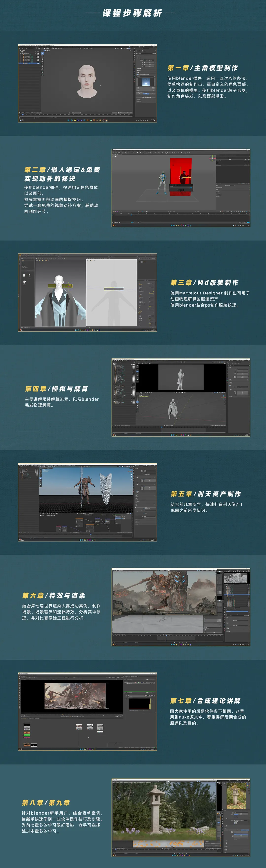Screen dimensions: 266x868
Task: Open the chapter seven Nuke compositing screenshot
Action: coord(87,711)
